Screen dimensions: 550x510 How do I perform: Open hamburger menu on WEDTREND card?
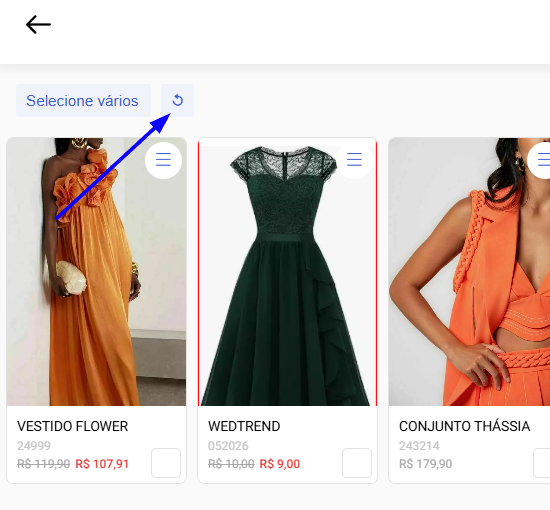(x=354, y=160)
